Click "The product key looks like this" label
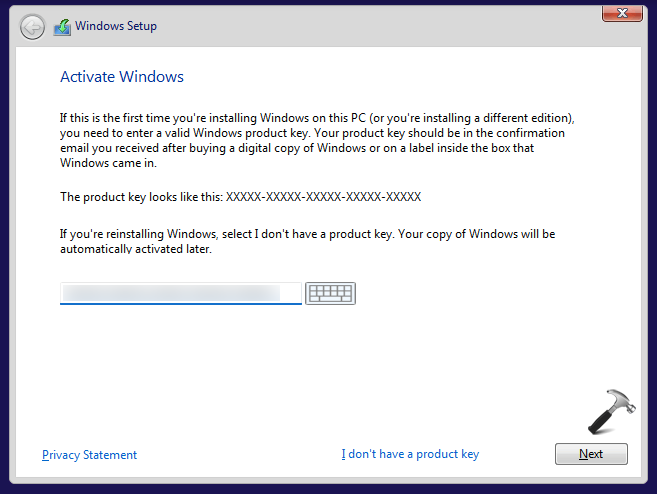The image size is (657, 494). point(142,197)
